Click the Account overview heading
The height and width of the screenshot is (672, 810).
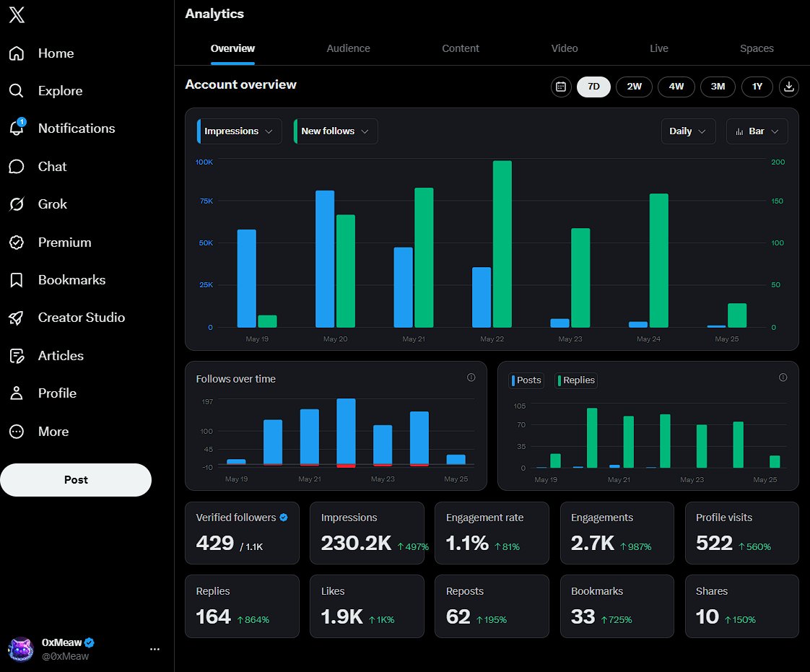240,84
